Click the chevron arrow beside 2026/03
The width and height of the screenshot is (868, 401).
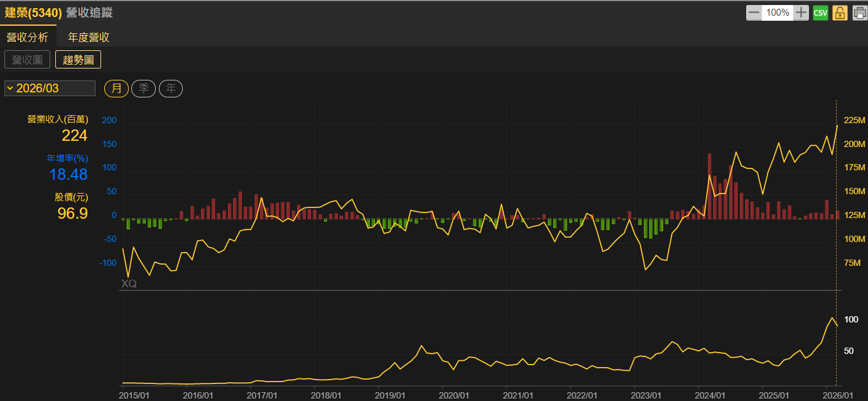pyautogui.click(x=10, y=88)
